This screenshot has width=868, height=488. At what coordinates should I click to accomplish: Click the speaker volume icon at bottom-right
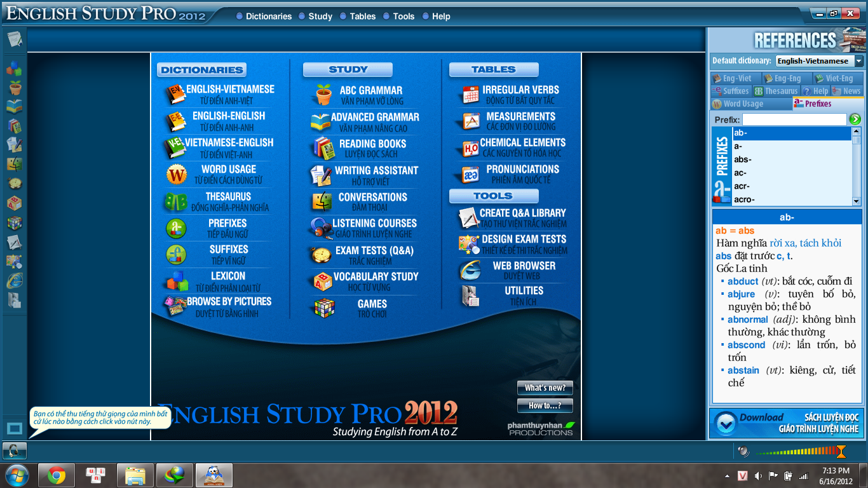[x=743, y=451]
